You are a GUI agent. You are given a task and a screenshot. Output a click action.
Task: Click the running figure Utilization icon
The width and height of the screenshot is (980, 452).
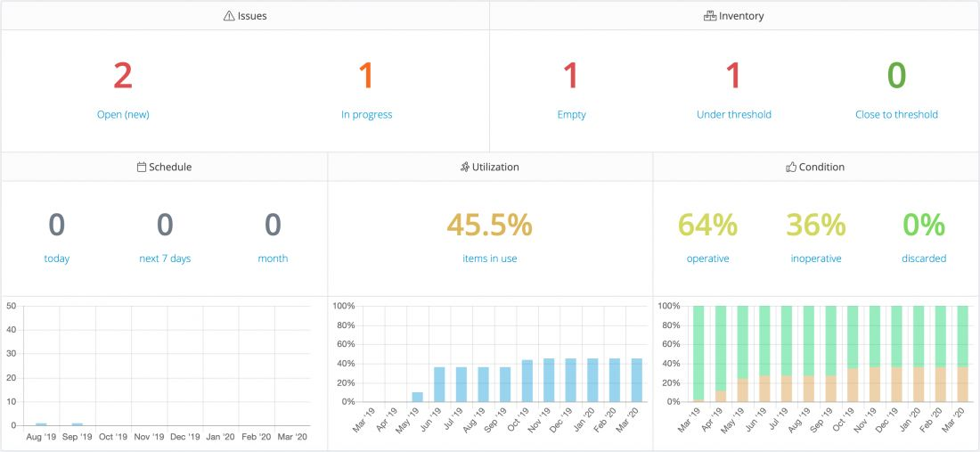(464, 167)
